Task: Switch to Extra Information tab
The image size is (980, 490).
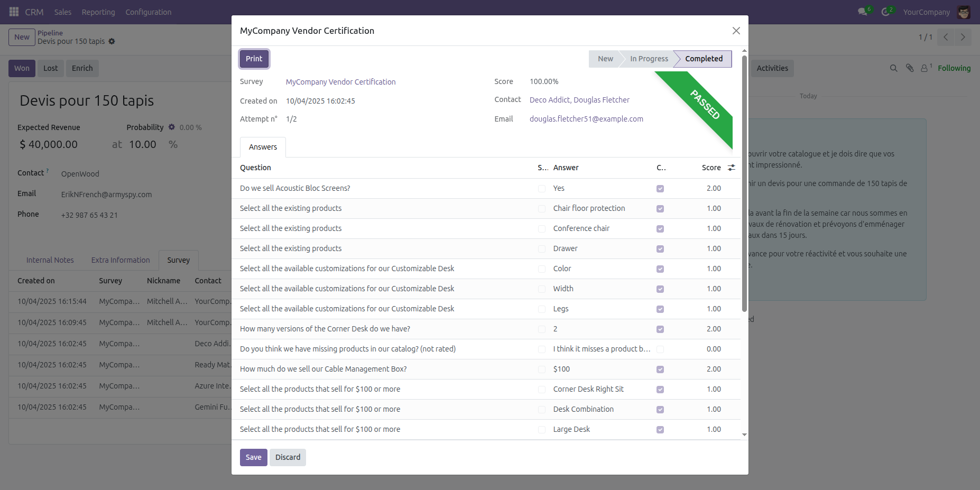Action: 121,260
